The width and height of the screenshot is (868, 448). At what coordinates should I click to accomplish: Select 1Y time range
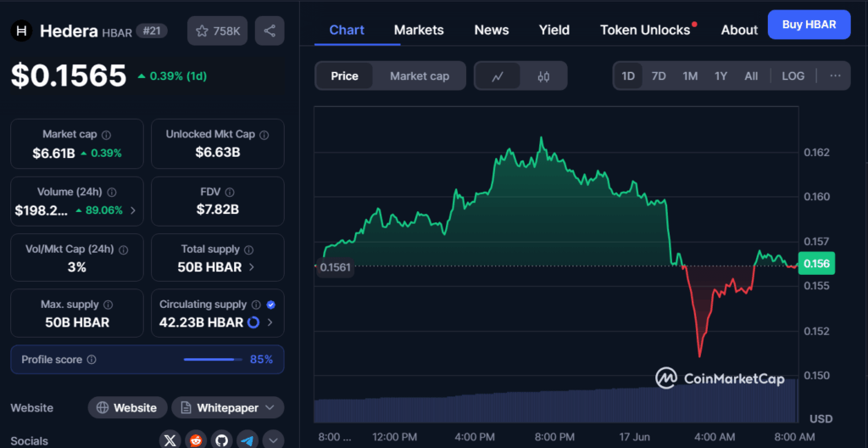[x=721, y=76]
